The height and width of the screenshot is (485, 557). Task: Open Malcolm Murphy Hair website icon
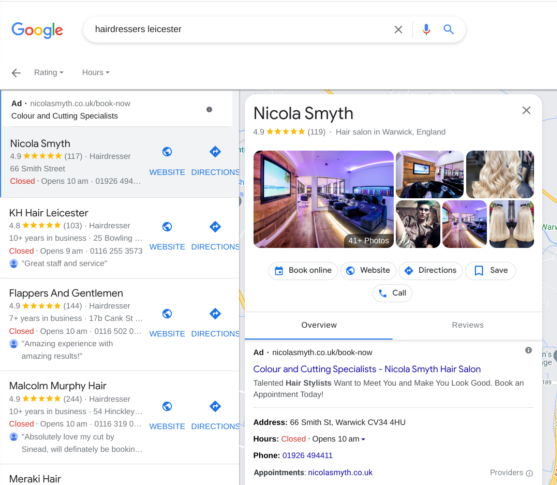point(167,406)
